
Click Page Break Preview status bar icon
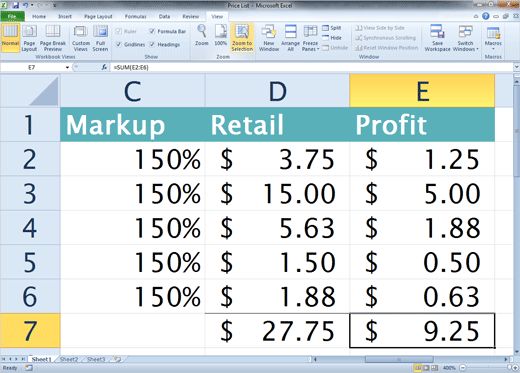[x=435, y=368]
